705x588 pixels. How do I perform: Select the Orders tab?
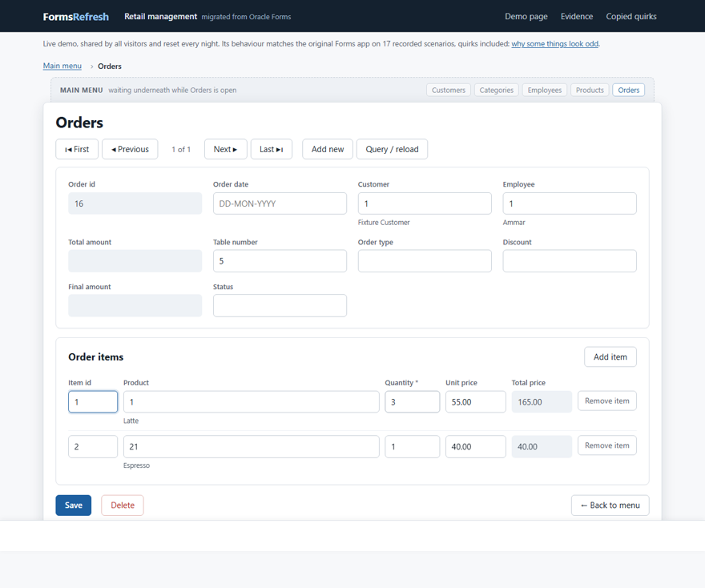coord(628,90)
